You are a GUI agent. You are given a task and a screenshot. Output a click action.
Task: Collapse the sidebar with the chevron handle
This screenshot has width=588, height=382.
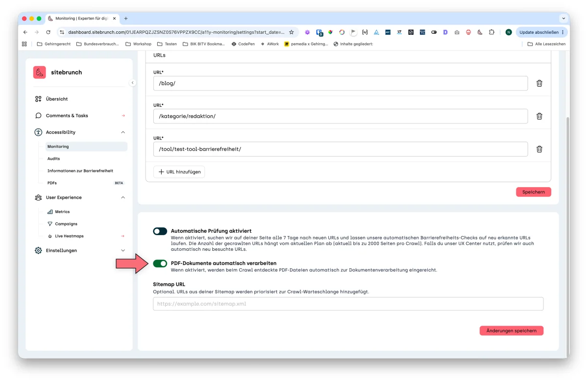(x=132, y=83)
